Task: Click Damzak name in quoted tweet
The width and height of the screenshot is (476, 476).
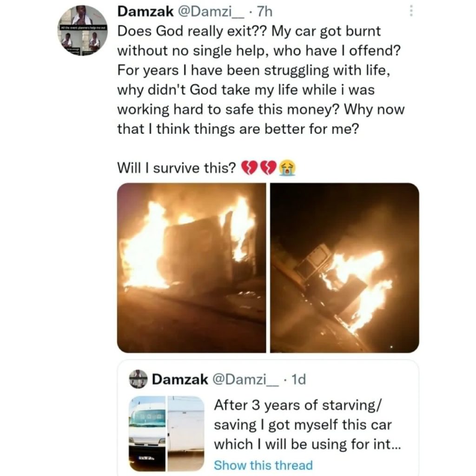Action: (x=180, y=379)
